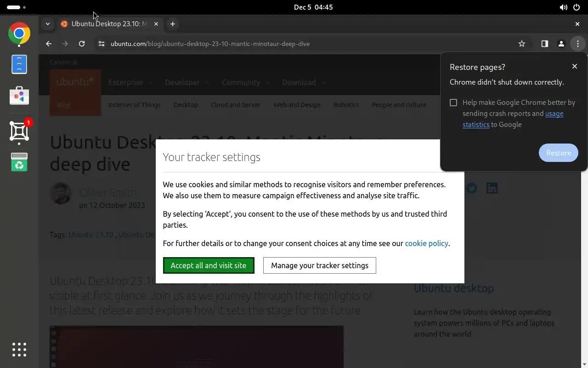
Task: View site information icon in address bar
Action: pos(102,44)
